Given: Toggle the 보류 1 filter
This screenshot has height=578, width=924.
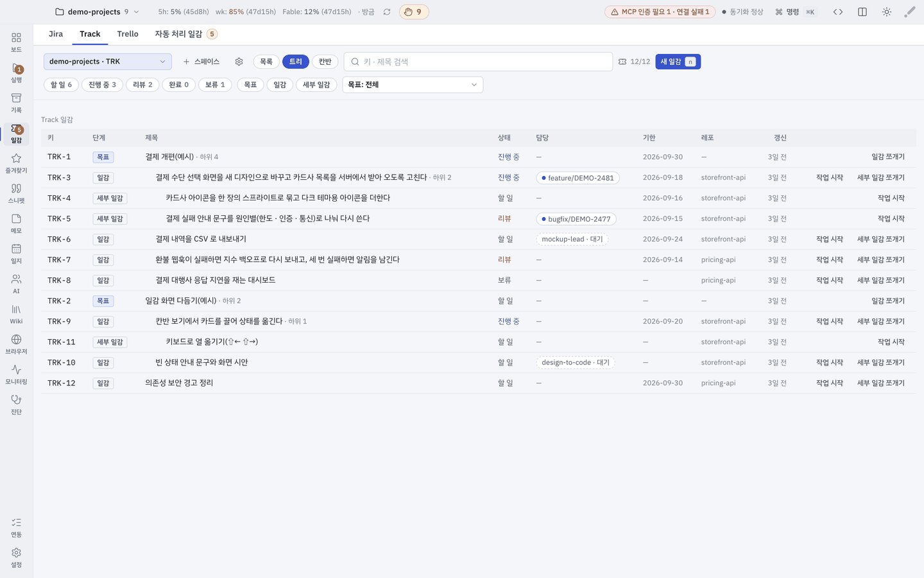Looking at the screenshot, I should (215, 85).
